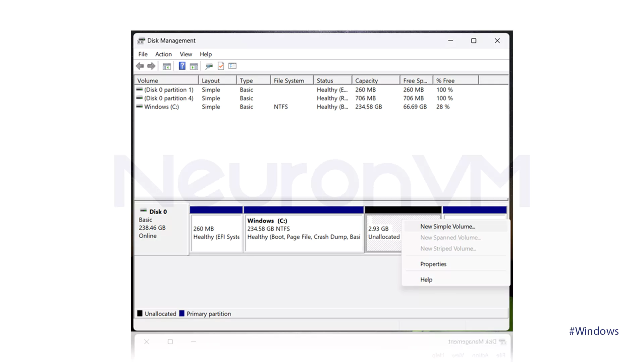Toggle the Show/Hide Action Pane icon
Viewport: 644px width, 362px height.
[x=194, y=66]
